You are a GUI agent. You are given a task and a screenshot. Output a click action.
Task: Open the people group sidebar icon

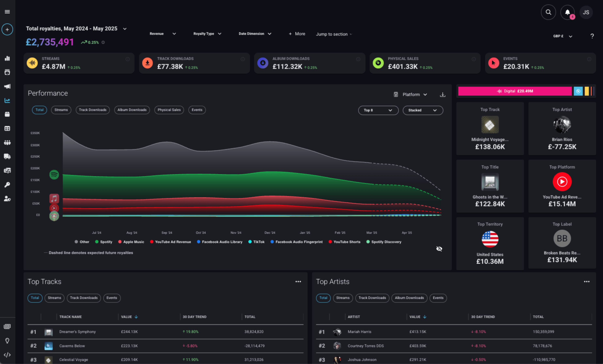pyautogui.click(x=7, y=142)
